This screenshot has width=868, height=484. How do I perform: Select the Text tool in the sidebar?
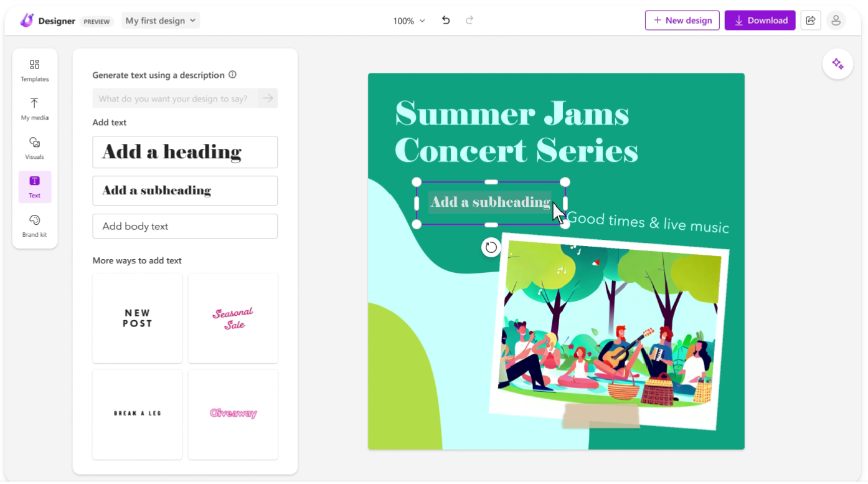tap(34, 186)
